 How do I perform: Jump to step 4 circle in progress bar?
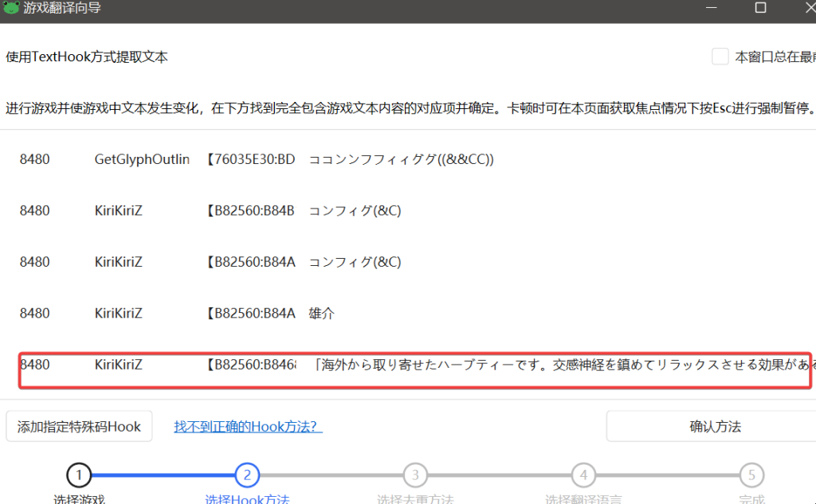pyautogui.click(x=583, y=476)
